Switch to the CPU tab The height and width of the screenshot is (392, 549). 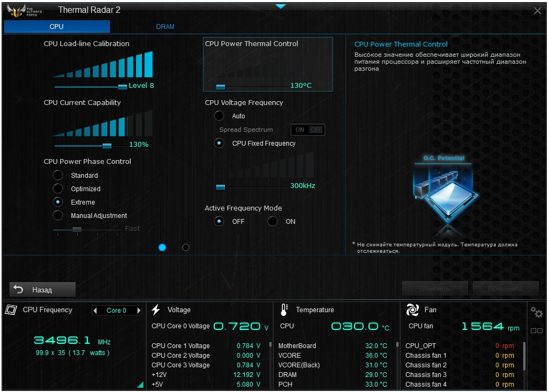coord(57,27)
